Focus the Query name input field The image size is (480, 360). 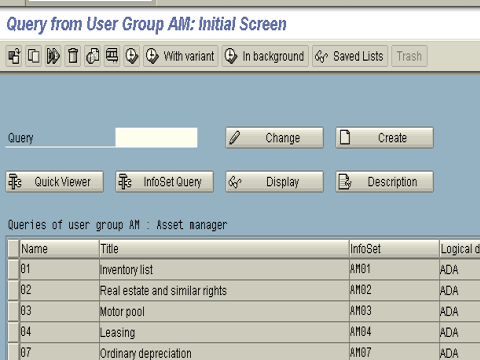tap(156, 138)
